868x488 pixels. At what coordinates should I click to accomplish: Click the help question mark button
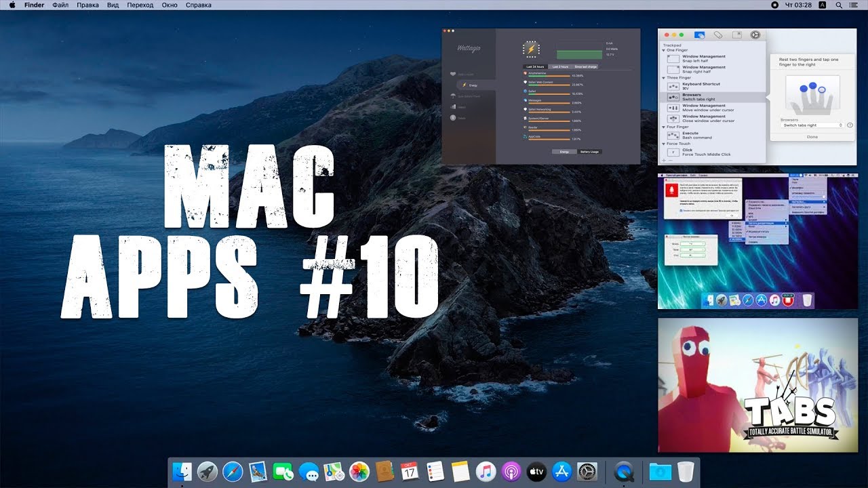pos(850,125)
